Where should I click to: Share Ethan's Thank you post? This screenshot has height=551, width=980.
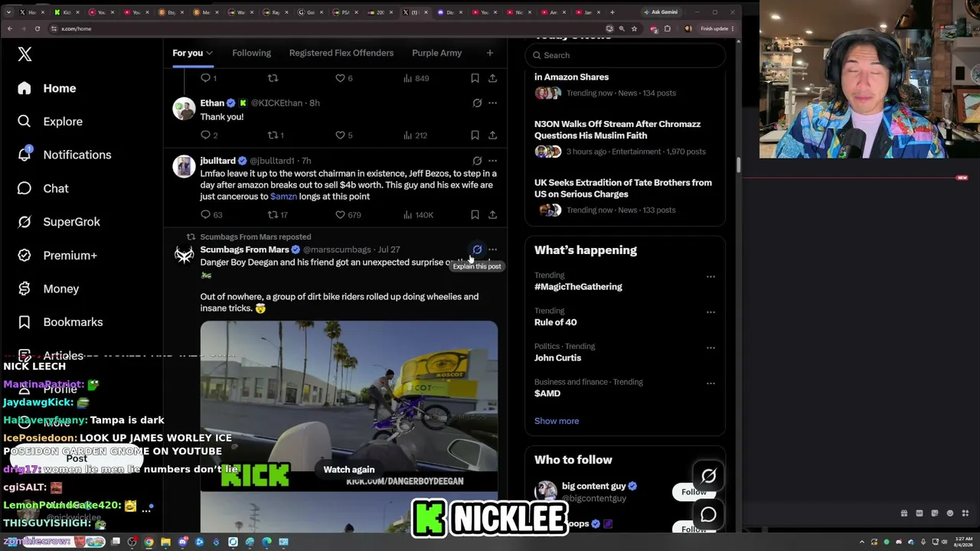492,135
